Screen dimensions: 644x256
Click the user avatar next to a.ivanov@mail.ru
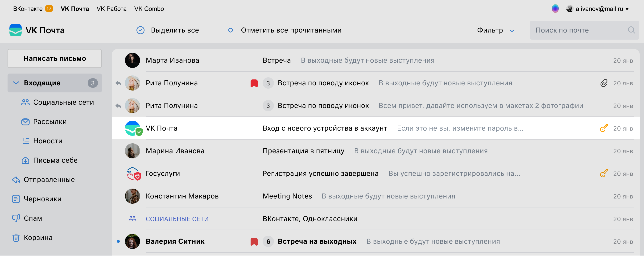pyautogui.click(x=570, y=9)
